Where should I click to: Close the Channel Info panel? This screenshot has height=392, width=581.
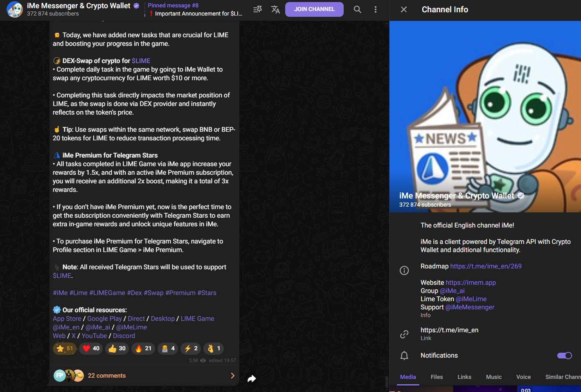click(404, 9)
